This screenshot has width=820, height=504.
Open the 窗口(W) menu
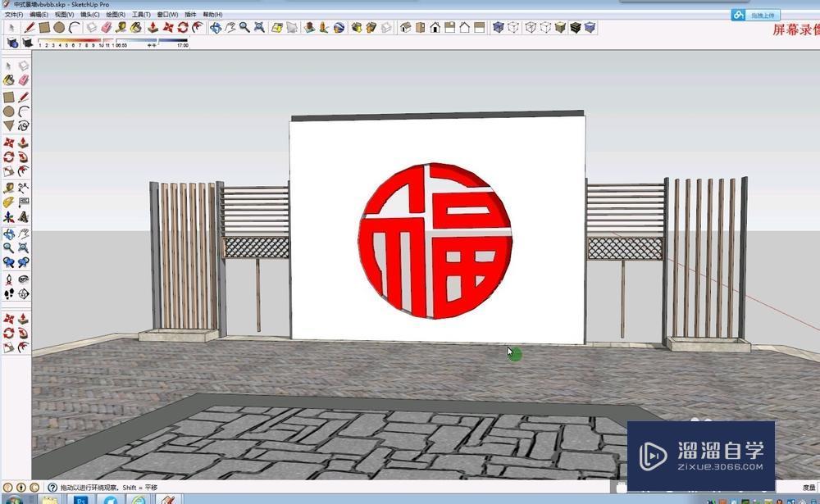point(167,15)
